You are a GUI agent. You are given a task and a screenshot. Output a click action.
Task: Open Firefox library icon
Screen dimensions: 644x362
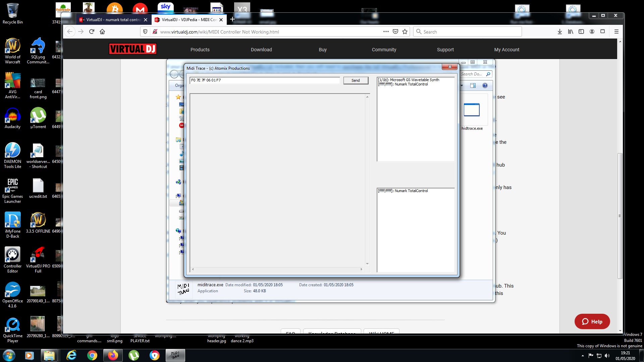[571, 32]
